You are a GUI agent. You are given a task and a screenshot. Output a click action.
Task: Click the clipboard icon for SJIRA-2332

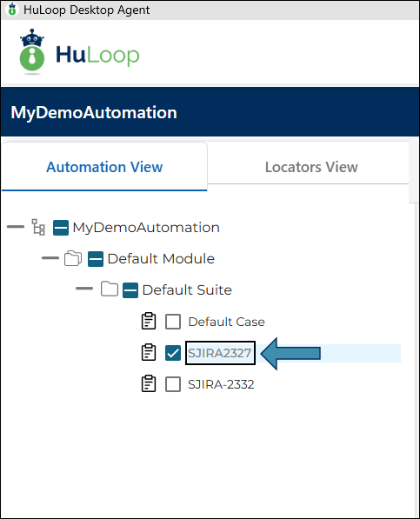(x=149, y=383)
